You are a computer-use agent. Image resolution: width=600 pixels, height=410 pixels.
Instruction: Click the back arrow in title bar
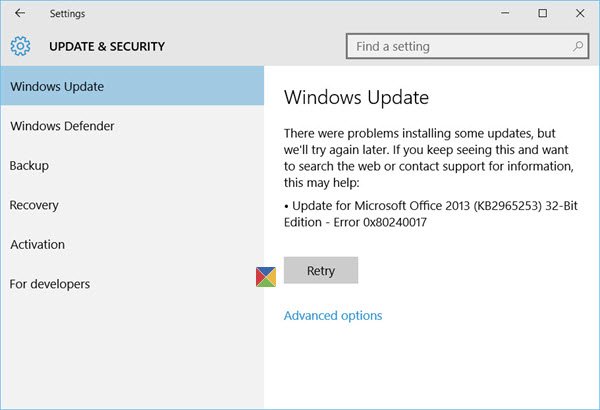click(x=20, y=13)
